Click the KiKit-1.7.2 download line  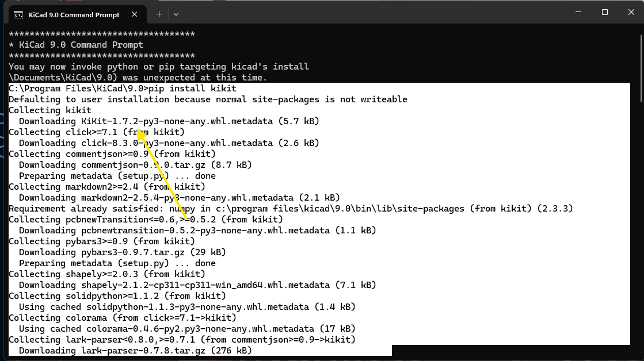tap(169, 121)
